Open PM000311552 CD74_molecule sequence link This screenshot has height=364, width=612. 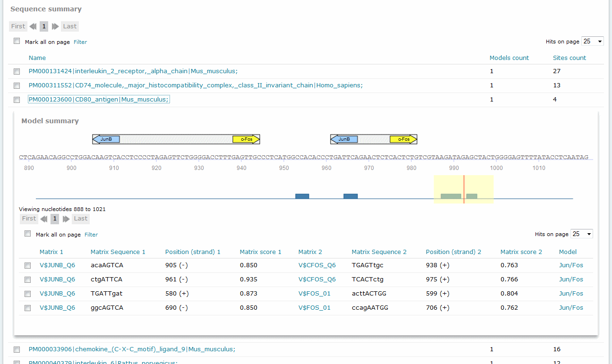coord(195,85)
